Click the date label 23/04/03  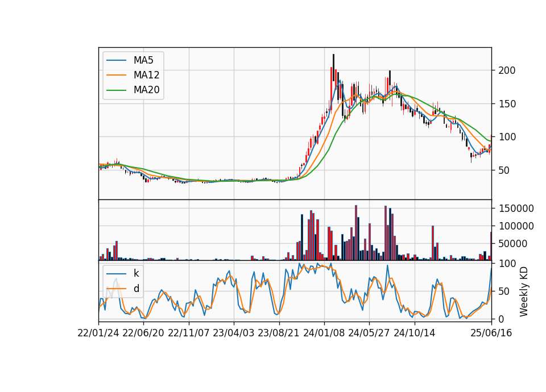pyautogui.click(x=233, y=333)
